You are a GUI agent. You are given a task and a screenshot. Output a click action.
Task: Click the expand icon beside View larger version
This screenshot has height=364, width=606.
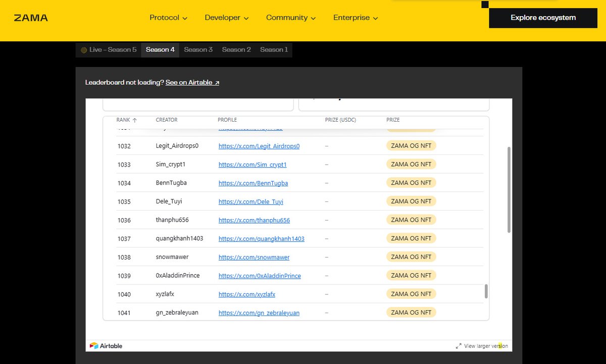point(459,346)
